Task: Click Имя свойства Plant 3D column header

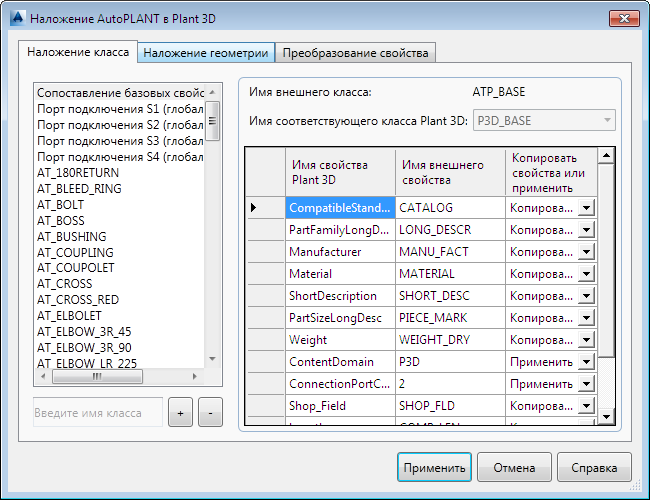Action: 340,172
